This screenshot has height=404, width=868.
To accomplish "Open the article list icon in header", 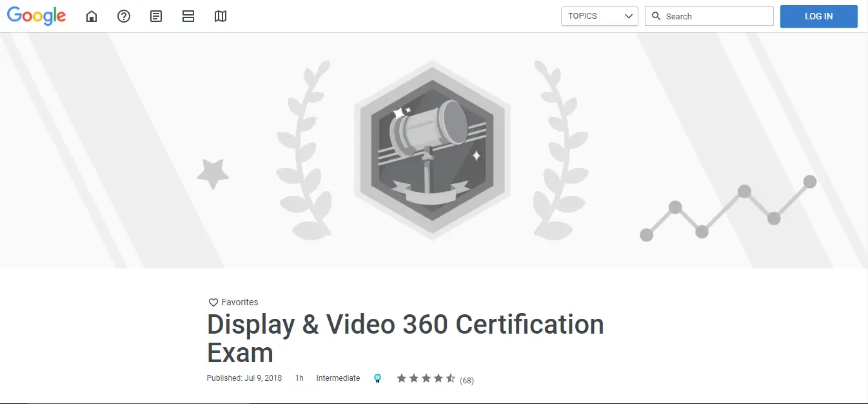I will (156, 16).
